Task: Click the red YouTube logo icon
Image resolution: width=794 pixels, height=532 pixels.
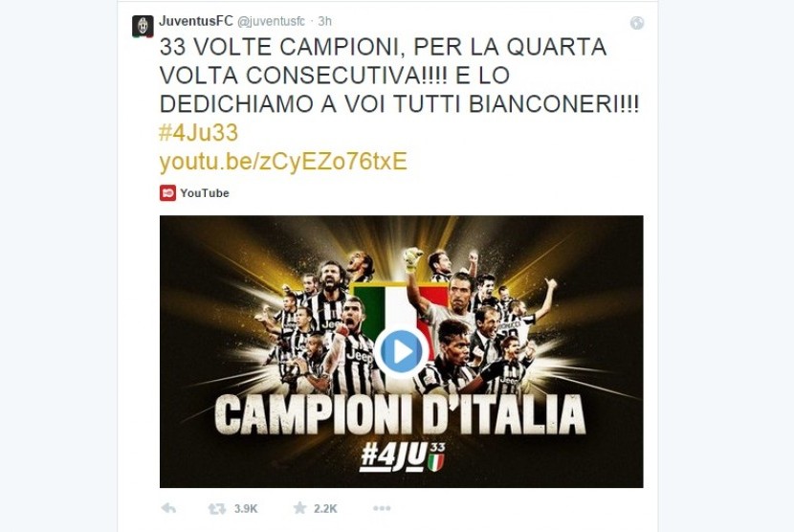Action: point(167,193)
